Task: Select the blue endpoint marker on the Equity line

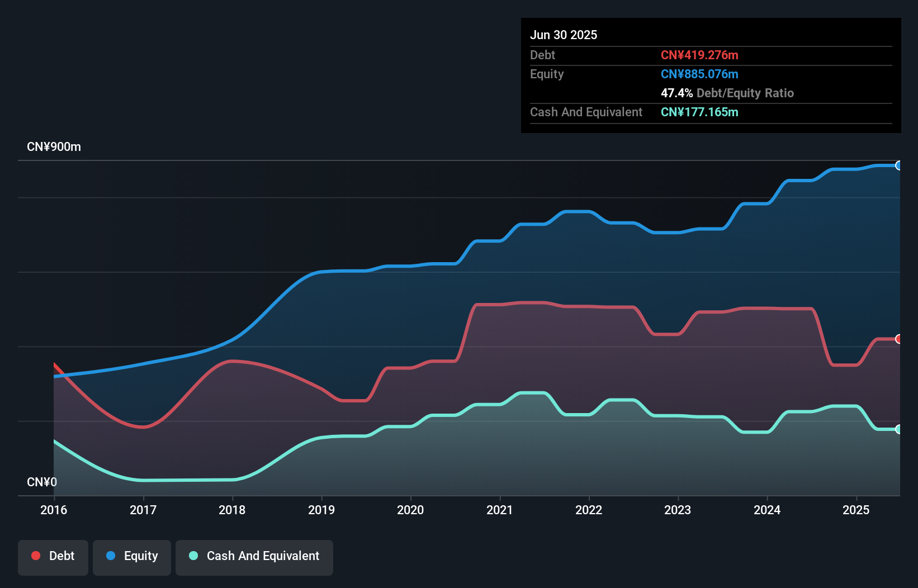Action: [899, 166]
